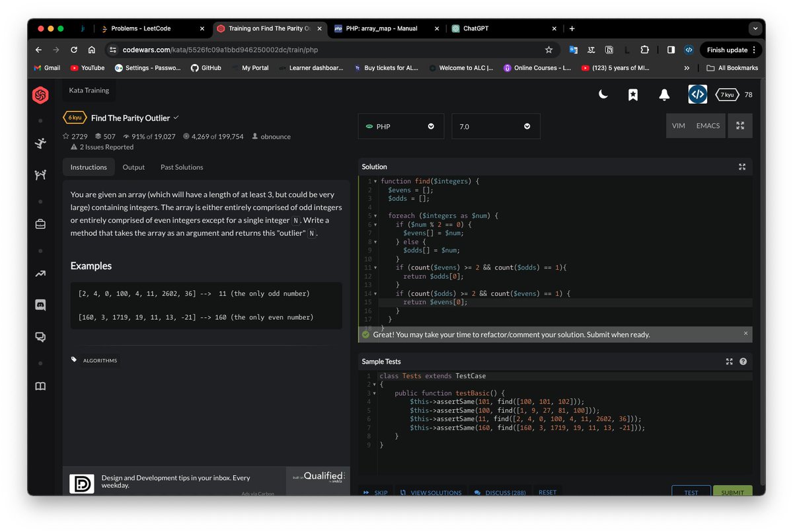This screenshot has width=793, height=532.
Task: Open the Carbon ad 'Design and Development tips'
Action: click(x=176, y=481)
